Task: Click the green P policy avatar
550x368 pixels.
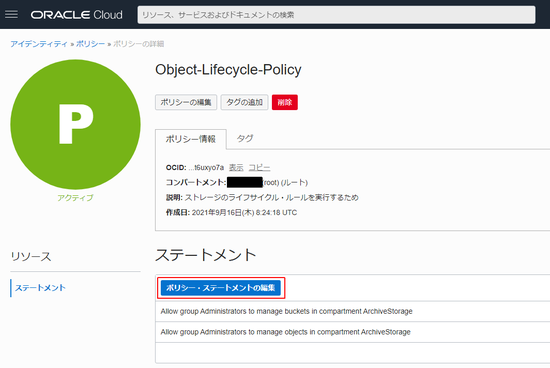Action: point(75,124)
